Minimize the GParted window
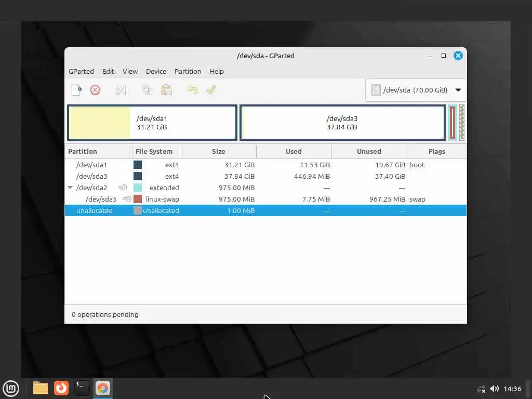This screenshot has height=399, width=532. pos(429,56)
